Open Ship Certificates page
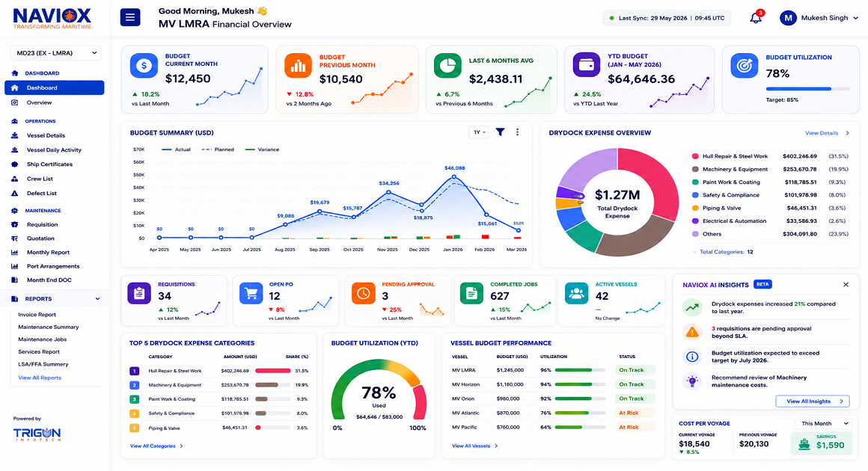868x471 pixels. (x=49, y=164)
